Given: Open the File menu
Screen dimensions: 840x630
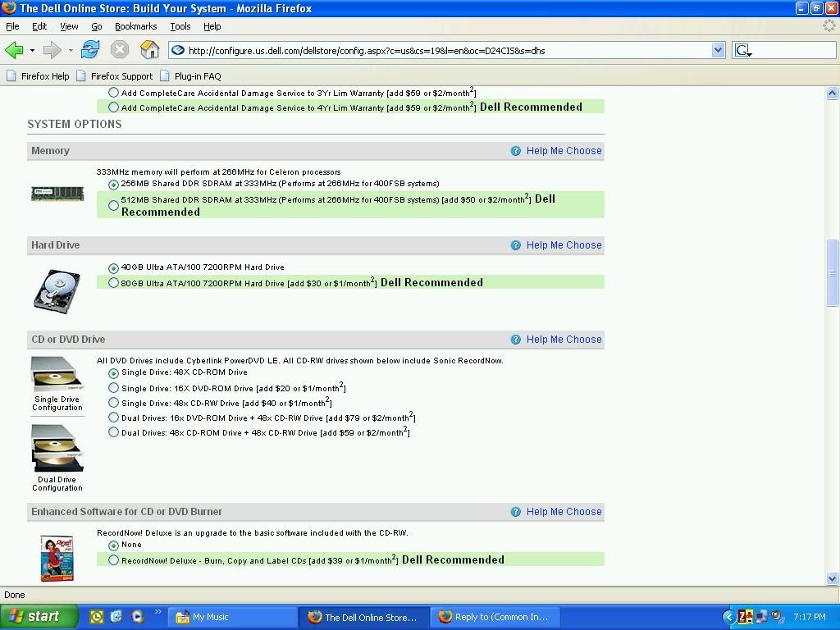Looking at the screenshot, I should [x=12, y=26].
